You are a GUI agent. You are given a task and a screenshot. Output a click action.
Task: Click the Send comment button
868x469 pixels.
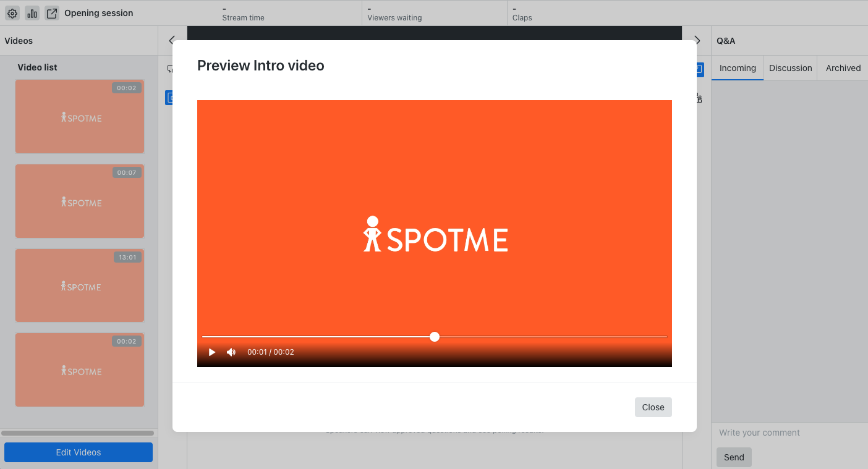pos(734,457)
